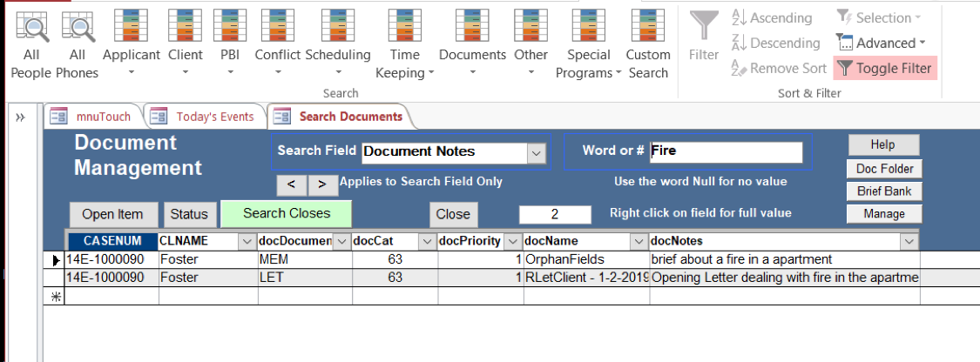
Task: Open the Applicant search menu icon
Action: click(x=132, y=26)
